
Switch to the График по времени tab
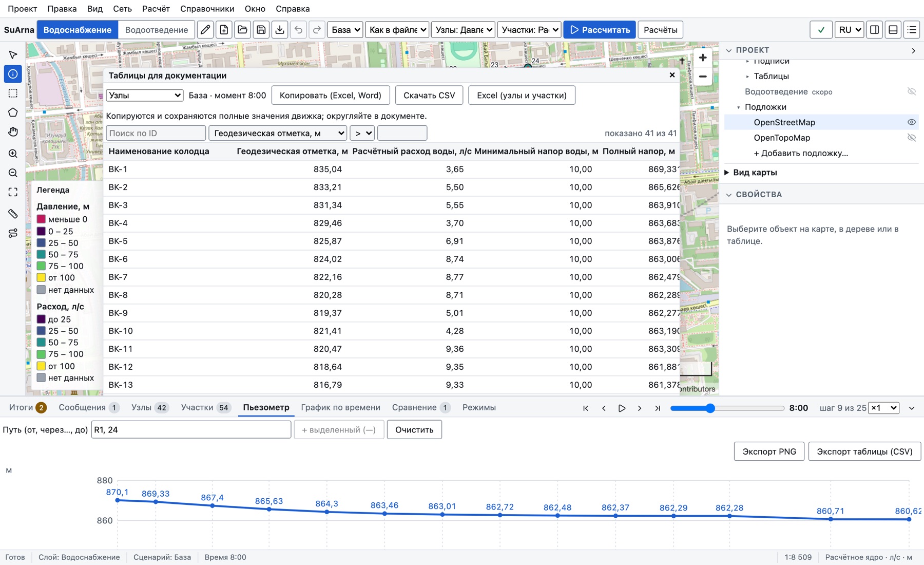tap(340, 407)
